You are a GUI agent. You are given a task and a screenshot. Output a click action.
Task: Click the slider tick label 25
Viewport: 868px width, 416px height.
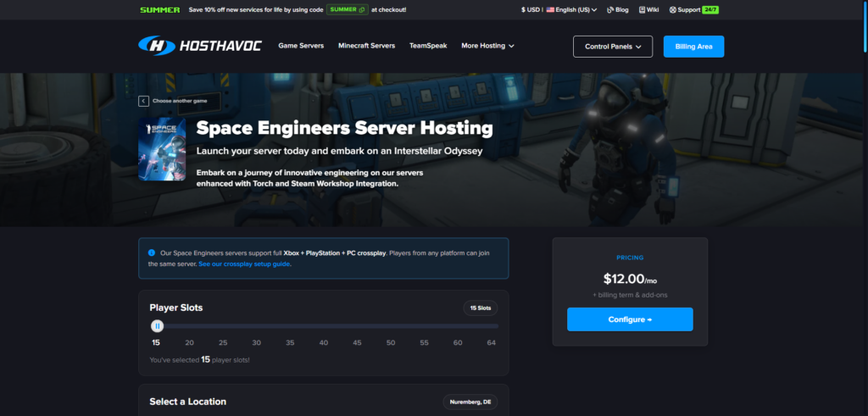[x=223, y=343]
